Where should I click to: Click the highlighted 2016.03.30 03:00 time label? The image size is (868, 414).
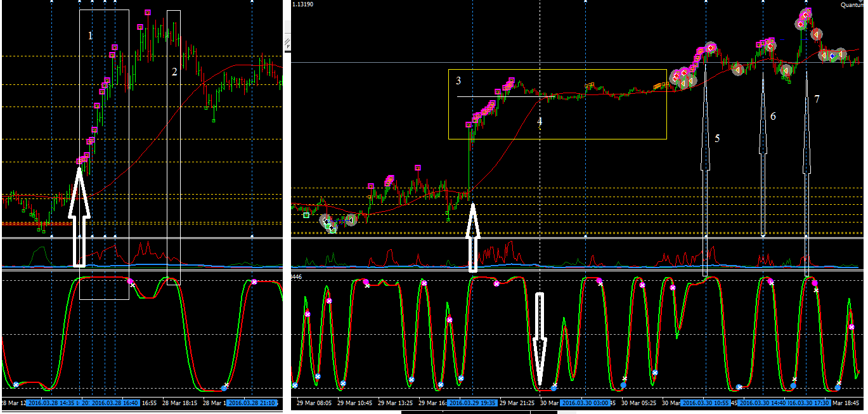(585, 403)
